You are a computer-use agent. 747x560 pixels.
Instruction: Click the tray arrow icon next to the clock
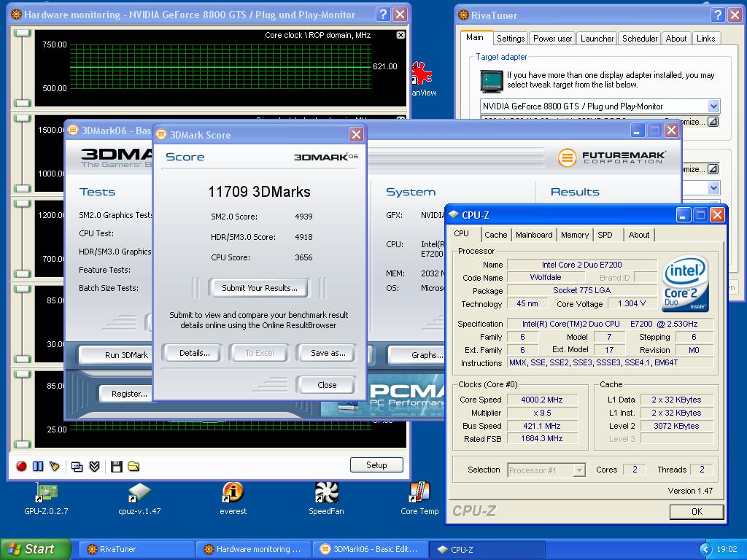(705, 549)
